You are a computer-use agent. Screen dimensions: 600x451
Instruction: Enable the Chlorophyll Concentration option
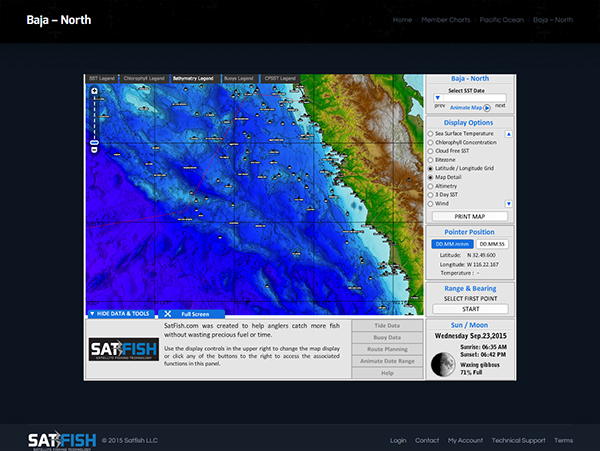pos(430,142)
